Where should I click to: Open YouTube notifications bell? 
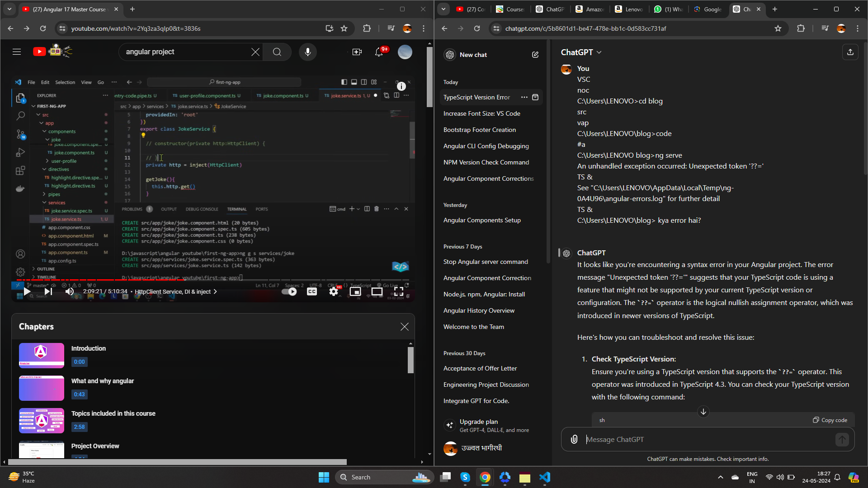tap(379, 52)
